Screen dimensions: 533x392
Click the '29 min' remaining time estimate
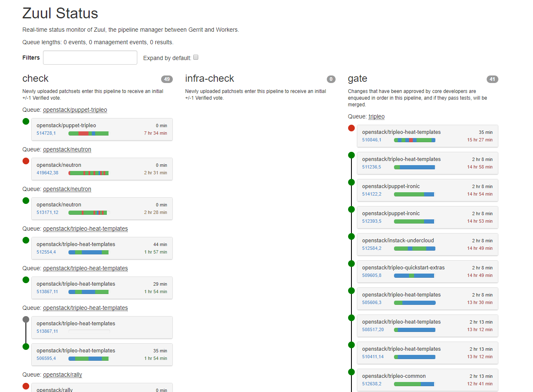(x=160, y=284)
